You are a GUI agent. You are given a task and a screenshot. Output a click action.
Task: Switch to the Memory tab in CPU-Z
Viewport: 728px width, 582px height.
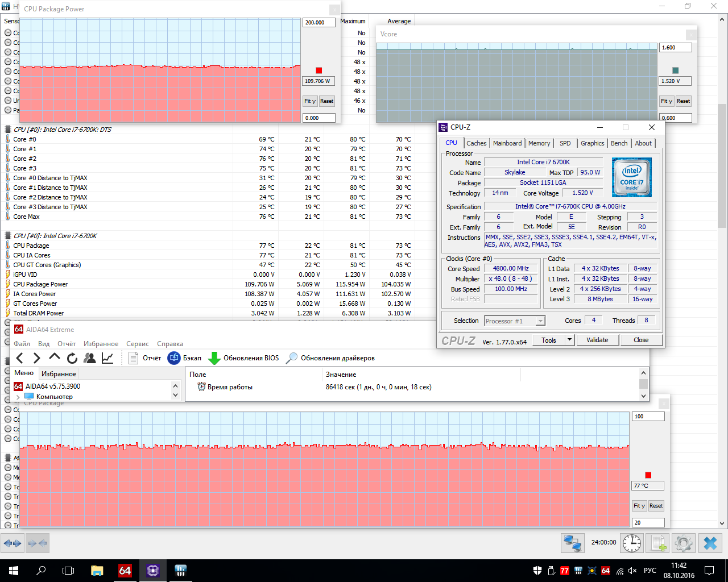click(539, 143)
